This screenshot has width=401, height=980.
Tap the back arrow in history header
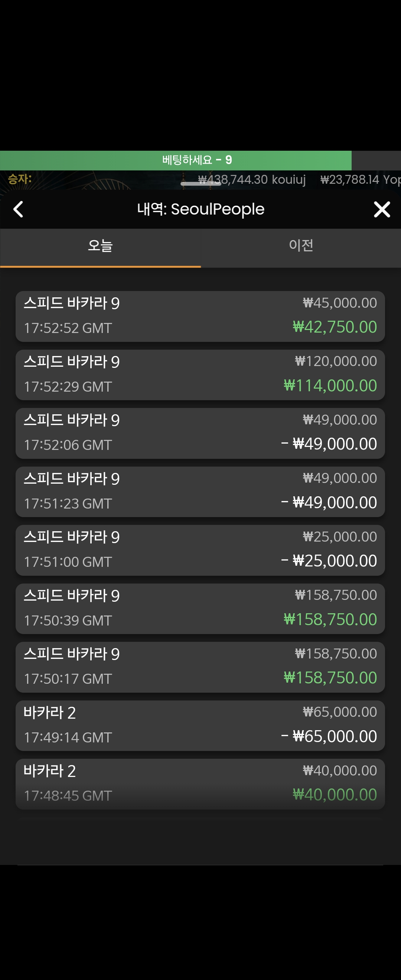18,209
